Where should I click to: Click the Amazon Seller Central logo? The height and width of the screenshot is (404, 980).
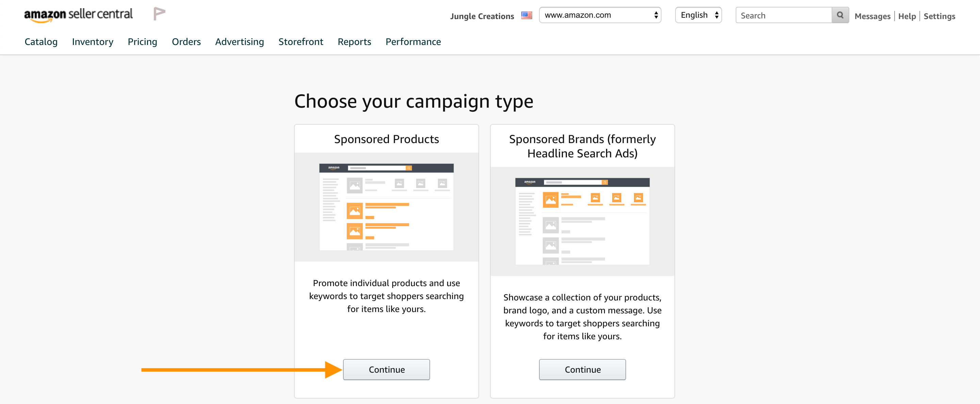coord(78,15)
